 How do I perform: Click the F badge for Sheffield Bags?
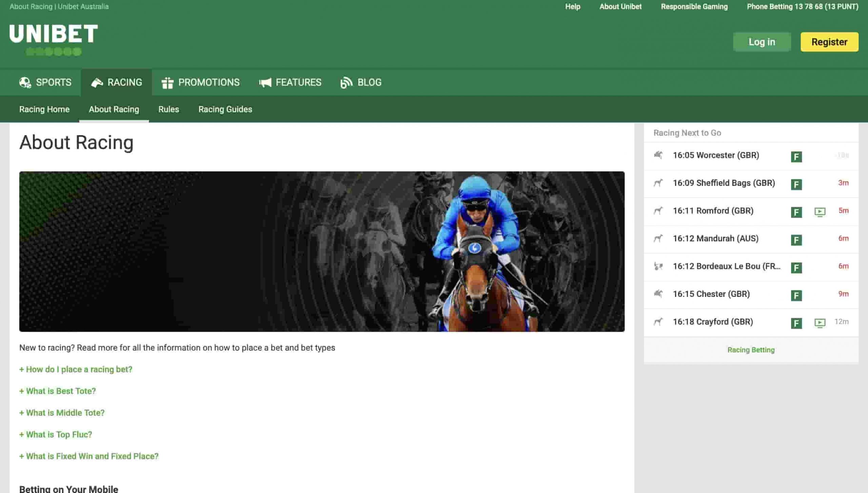pyautogui.click(x=796, y=185)
